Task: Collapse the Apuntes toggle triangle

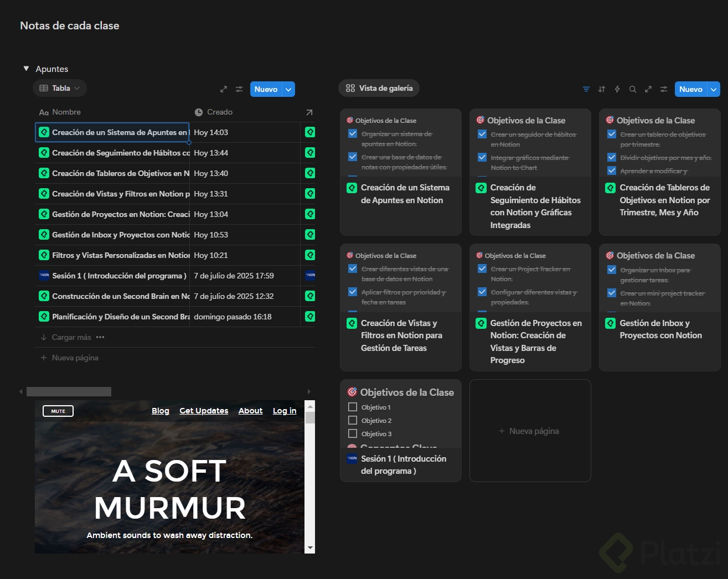Action: 26,69
